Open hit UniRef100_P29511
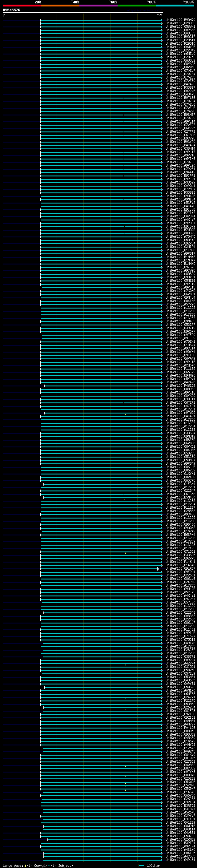 pos(180,40)
